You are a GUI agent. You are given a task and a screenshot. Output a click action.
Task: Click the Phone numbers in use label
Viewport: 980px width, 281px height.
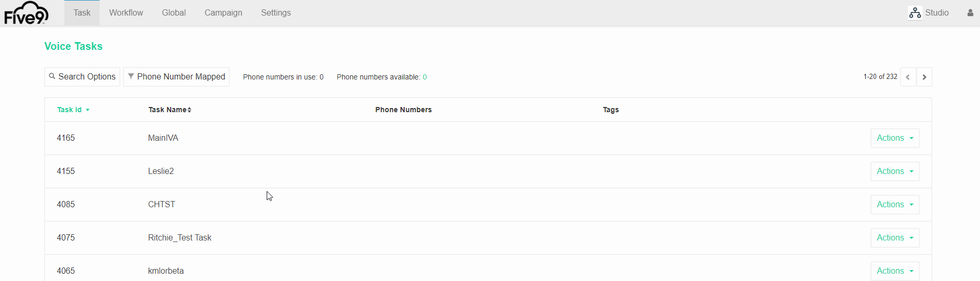tap(283, 77)
